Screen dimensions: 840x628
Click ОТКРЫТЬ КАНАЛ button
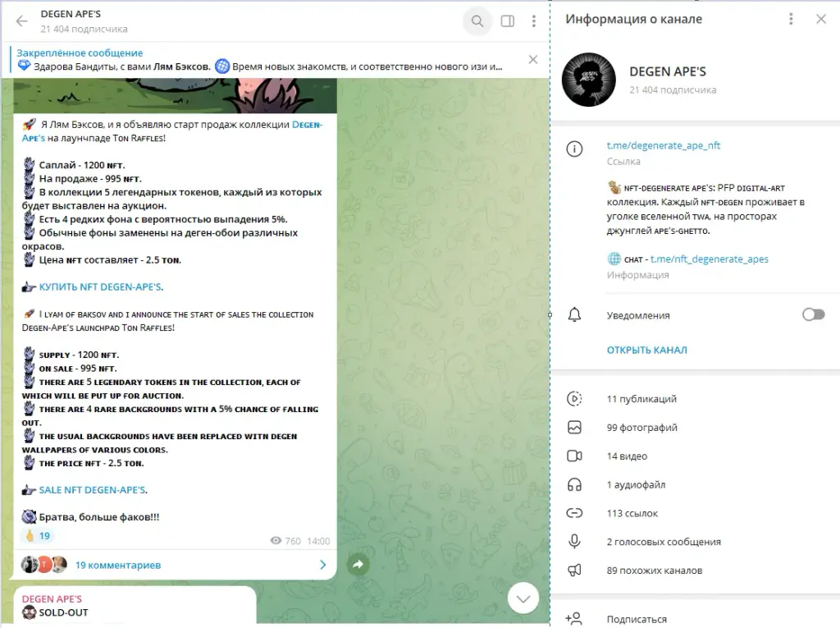[x=646, y=350]
